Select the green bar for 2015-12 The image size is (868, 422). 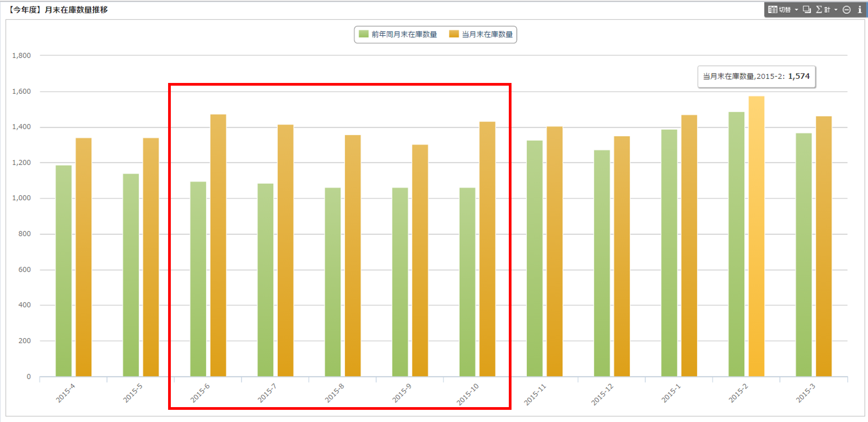[602, 263]
